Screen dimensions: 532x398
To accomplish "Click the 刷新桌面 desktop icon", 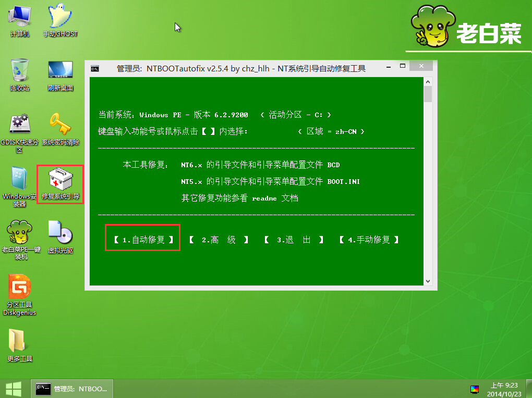I will point(61,75).
